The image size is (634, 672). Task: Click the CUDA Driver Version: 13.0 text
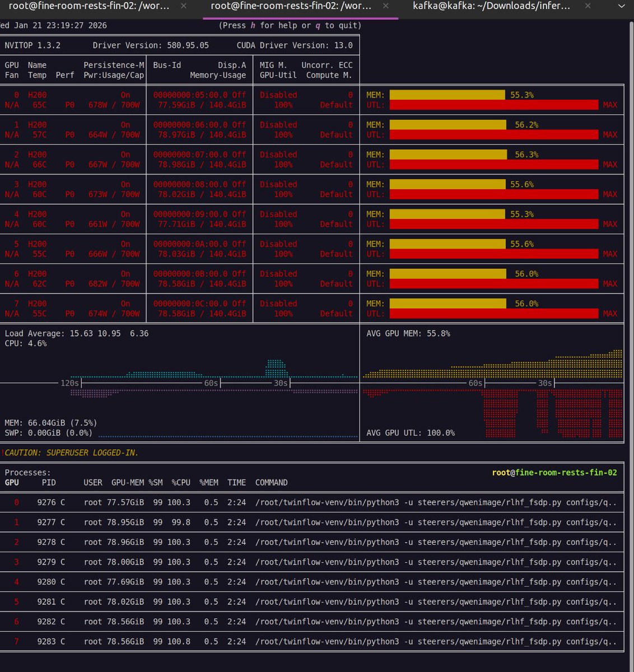(x=295, y=45)
